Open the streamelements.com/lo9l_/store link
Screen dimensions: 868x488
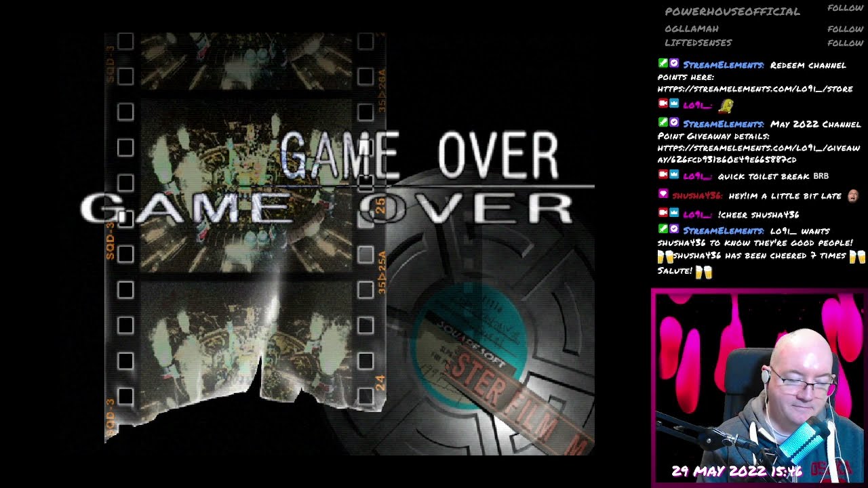tap(755, 89)
